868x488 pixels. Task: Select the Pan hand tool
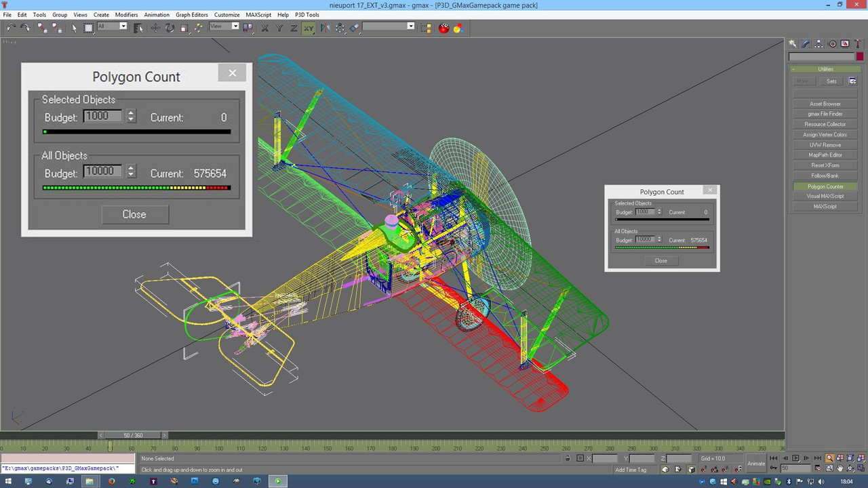(x=840, y=468)
